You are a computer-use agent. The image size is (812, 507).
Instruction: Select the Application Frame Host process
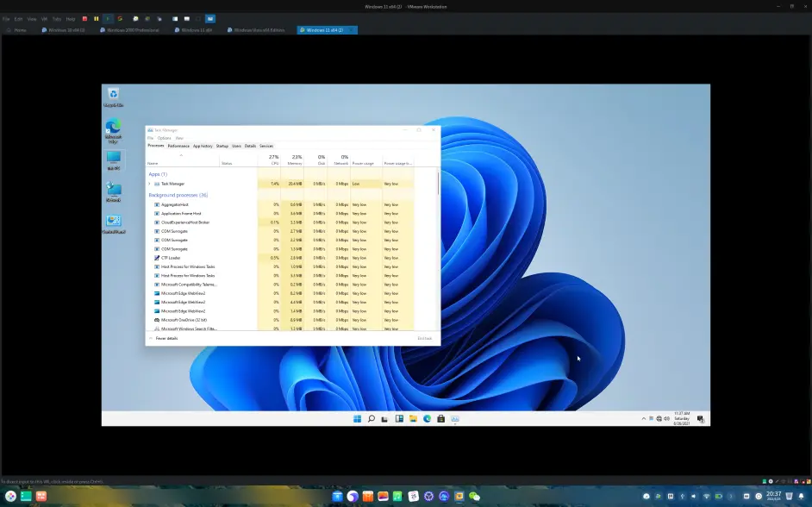click(x=279, y=213)
